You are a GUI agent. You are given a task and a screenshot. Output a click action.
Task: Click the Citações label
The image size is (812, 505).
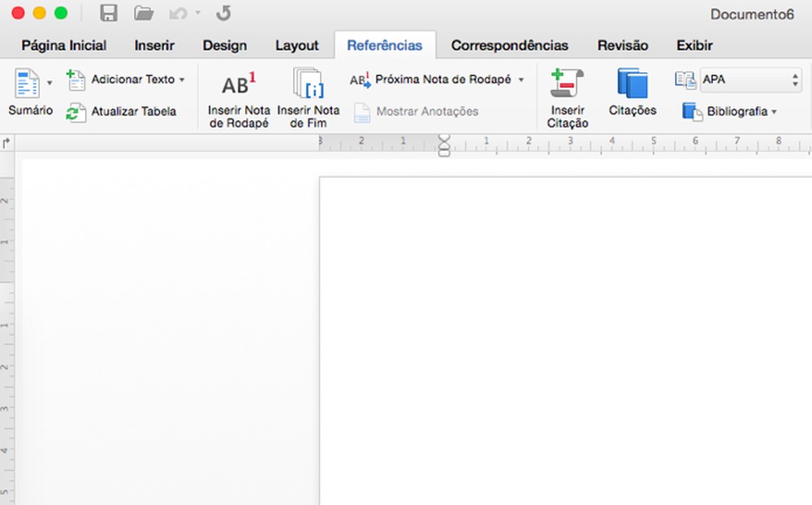click(633, 110)
